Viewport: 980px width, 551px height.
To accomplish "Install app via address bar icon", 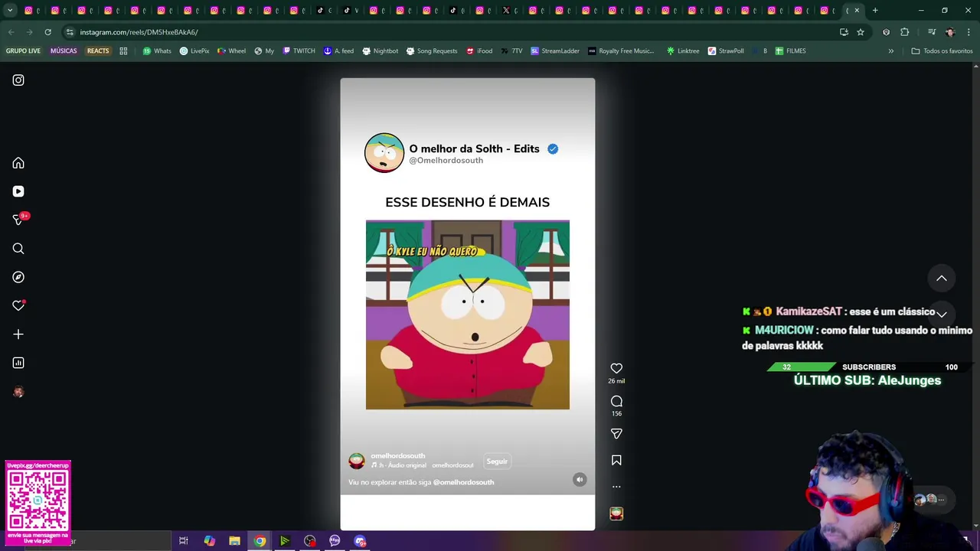I will point(844,32).
